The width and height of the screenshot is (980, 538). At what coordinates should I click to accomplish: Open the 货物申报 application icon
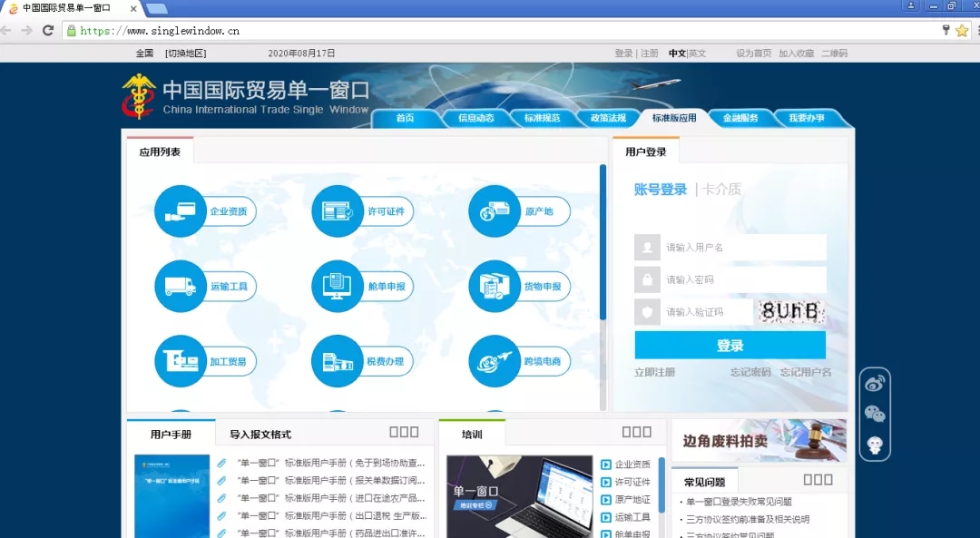tap(494, 287)
